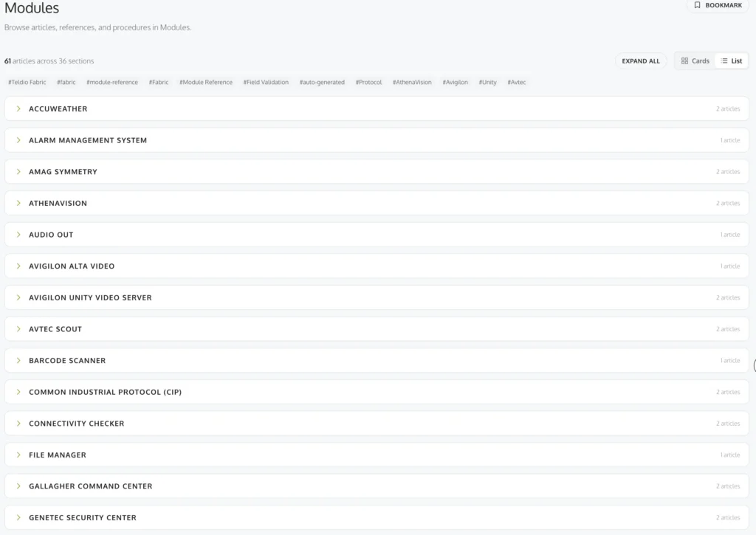The width and height of the screenshot is (756, 535).
Task: Expand AMAG Symmetry chevron
Action: [x=18, y=172]
